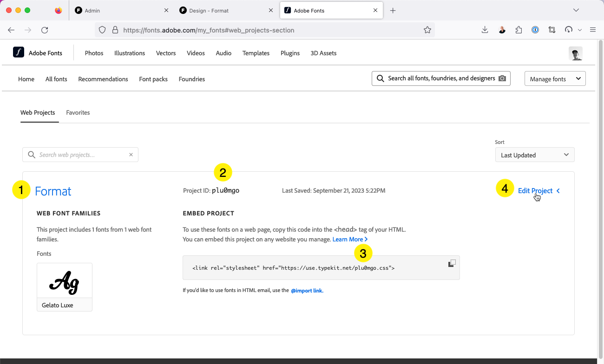Viewport: 604px width, 364px height.
Task: Open the Firefox hamburger application menu
Action: tap(592, 30)
